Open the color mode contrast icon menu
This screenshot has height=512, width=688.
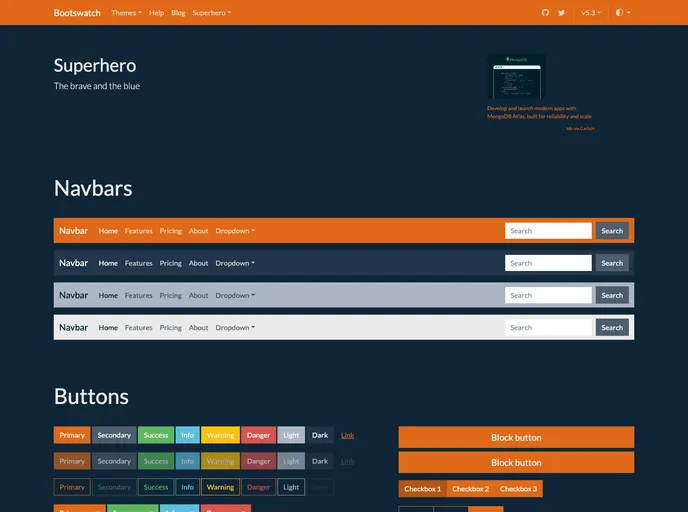pyautogui.click(x=620, y=13)
